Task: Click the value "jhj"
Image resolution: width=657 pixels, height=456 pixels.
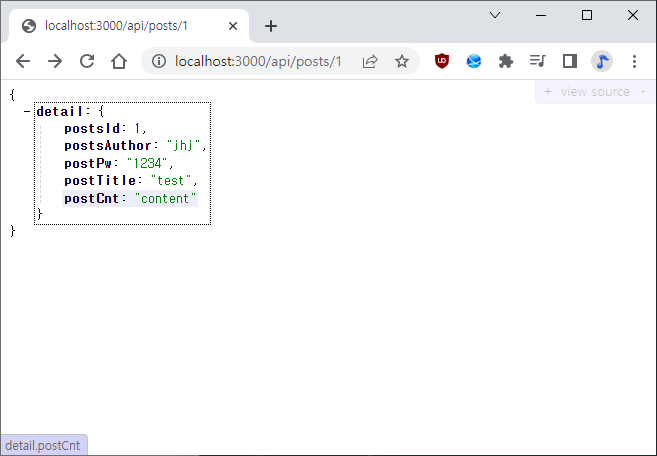Action: 184,145
